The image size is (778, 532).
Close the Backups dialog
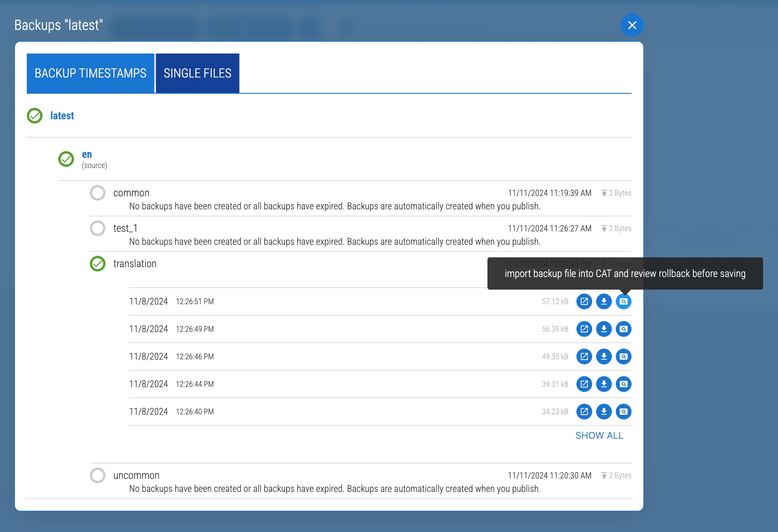tap(632, 25)
